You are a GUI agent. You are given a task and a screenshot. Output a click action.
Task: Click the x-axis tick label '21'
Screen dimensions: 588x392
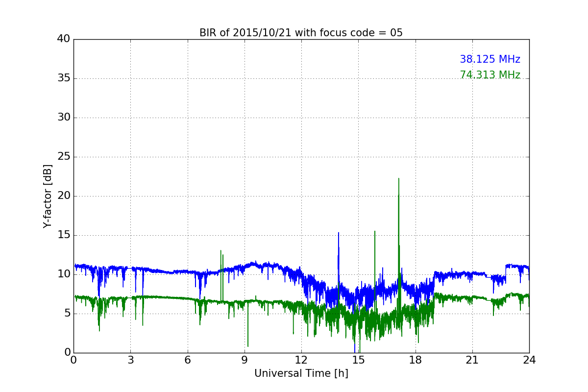[x=472, y=360]
